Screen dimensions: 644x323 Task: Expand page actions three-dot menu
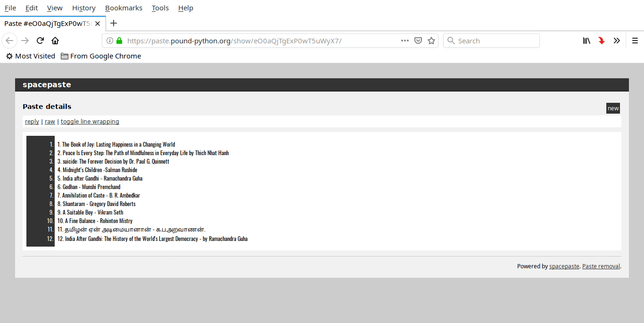pyautogui.click(x=405, y=41)
